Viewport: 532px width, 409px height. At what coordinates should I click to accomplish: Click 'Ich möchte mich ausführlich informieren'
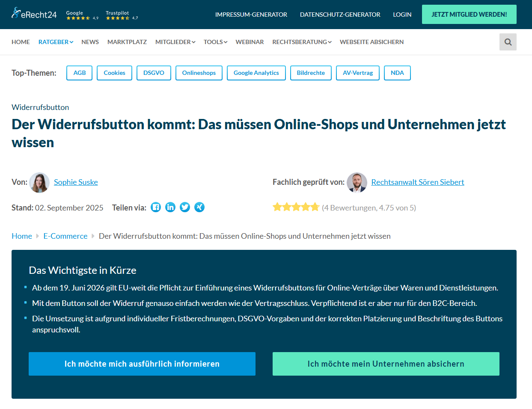point(142,364)
